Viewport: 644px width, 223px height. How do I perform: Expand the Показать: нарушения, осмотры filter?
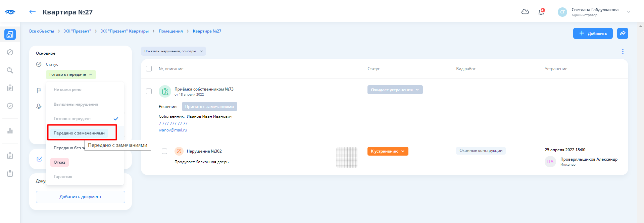tap(173, 51)
